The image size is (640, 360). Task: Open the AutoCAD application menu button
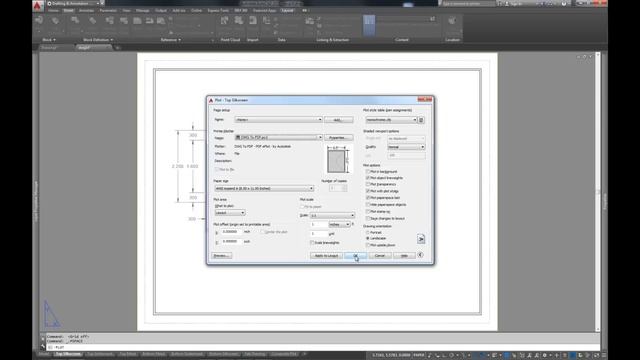tap(38, 5)
